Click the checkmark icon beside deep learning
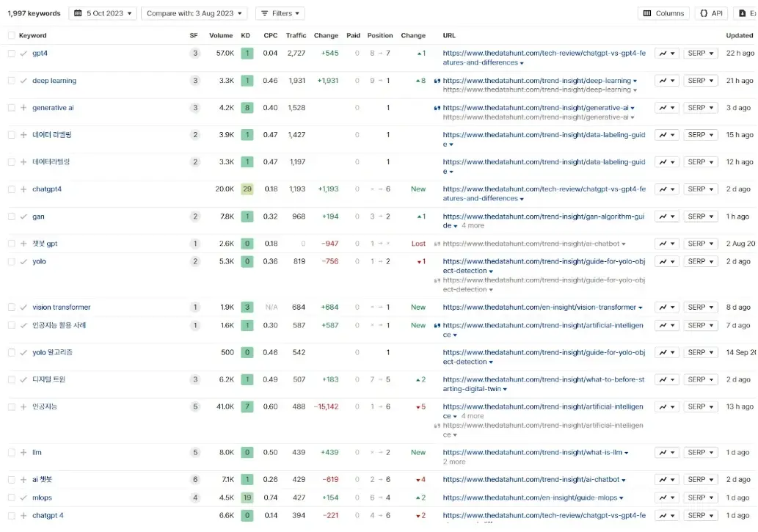 [x=23, y=81]
